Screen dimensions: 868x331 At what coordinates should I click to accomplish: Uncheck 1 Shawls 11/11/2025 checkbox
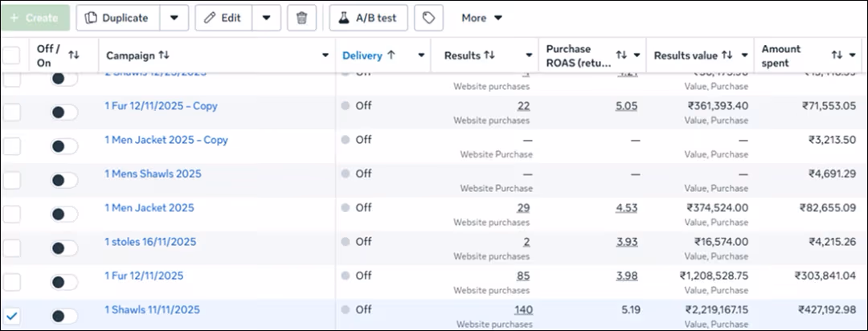[x=11, y=316]
